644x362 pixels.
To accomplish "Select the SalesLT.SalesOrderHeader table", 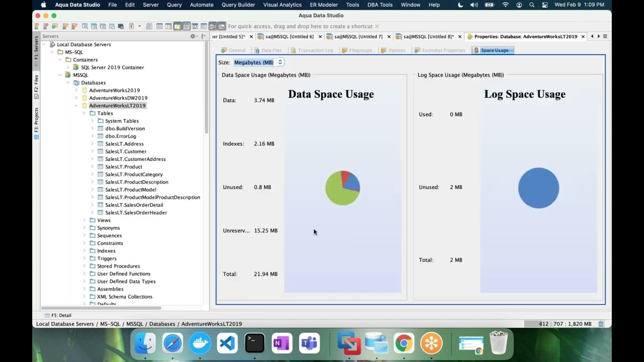I will [x=136, y=213].
